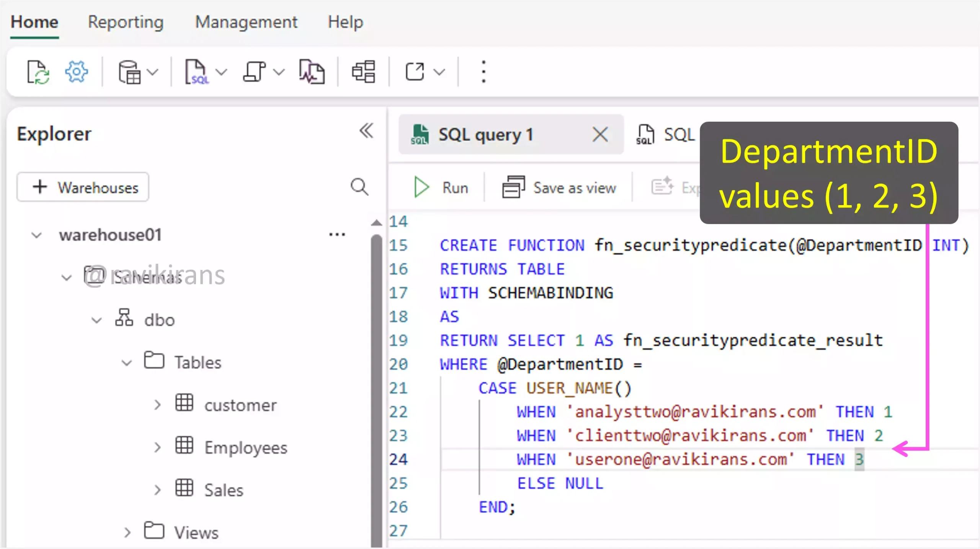Expand the Views folder node
The image size is (980, 549).
pos(127,532)
